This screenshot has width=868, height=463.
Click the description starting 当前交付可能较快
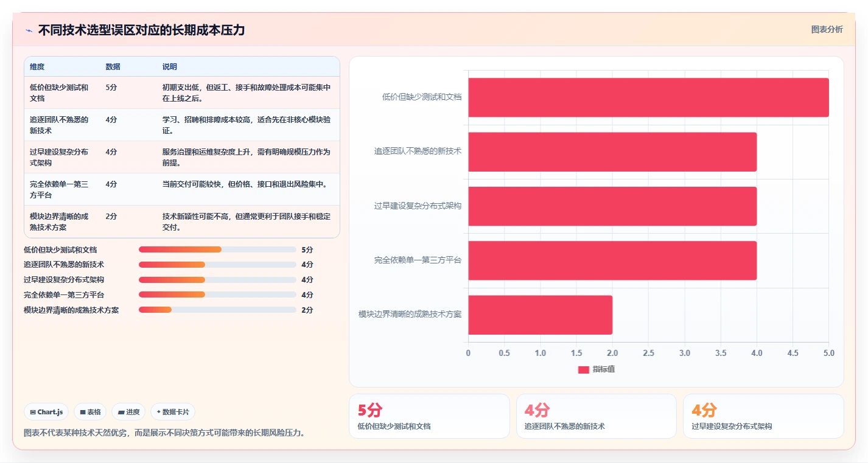247,184
